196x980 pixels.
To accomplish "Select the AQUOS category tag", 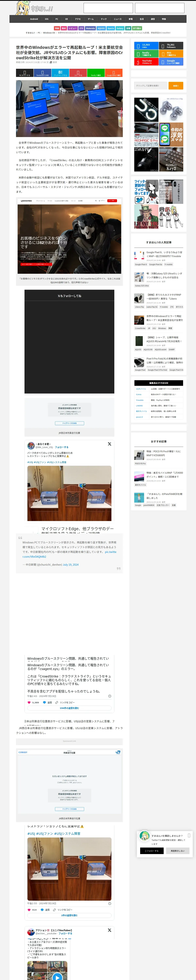I will coord(101,28).
